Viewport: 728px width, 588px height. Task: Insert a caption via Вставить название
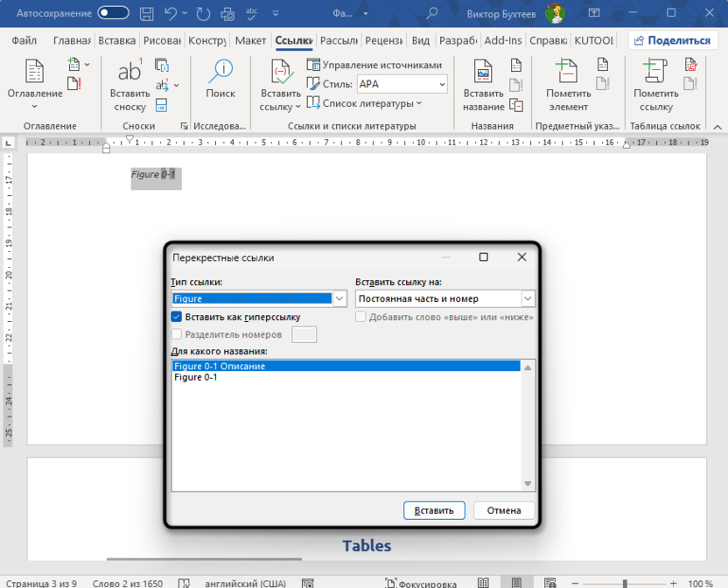coord(484,85)
